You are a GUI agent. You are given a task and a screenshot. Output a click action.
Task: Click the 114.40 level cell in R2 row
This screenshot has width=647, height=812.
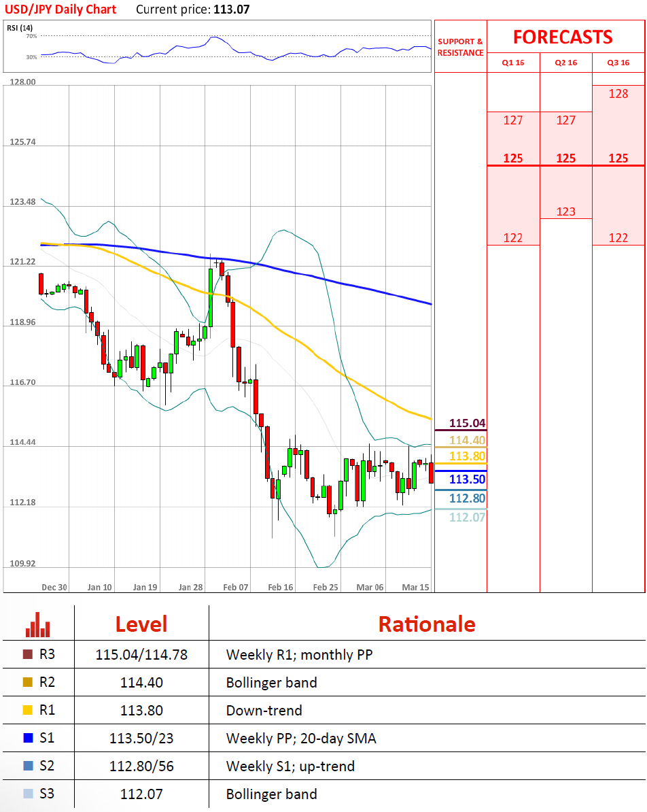click(x=141, y=683)
